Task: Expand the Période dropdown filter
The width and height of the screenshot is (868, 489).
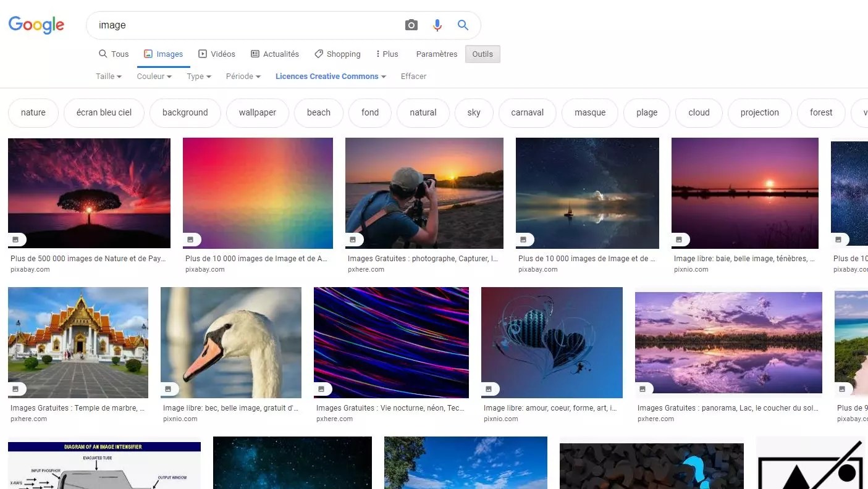Action: (243, 76)
